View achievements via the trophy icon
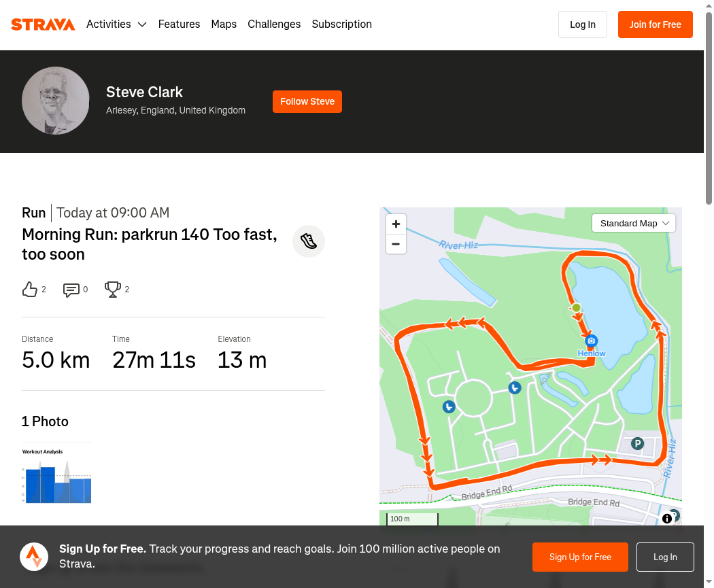The height and width of the screenshot is (588, 714). [112, 290]
